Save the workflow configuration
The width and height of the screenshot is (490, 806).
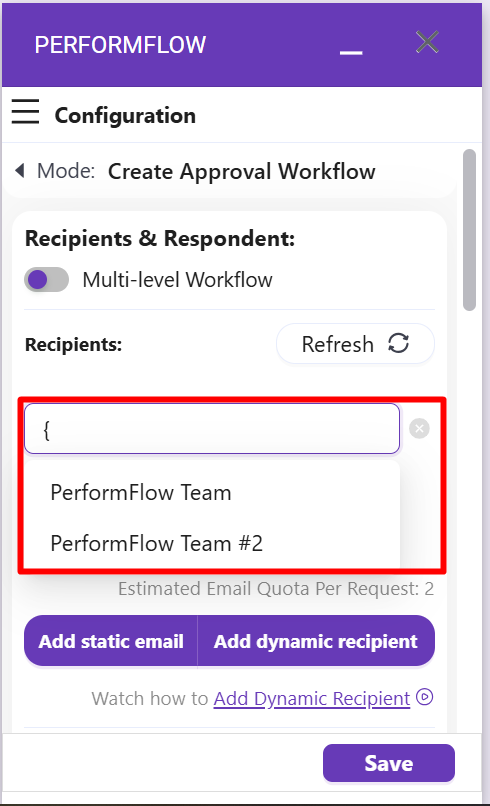click(x=389, y=763)
